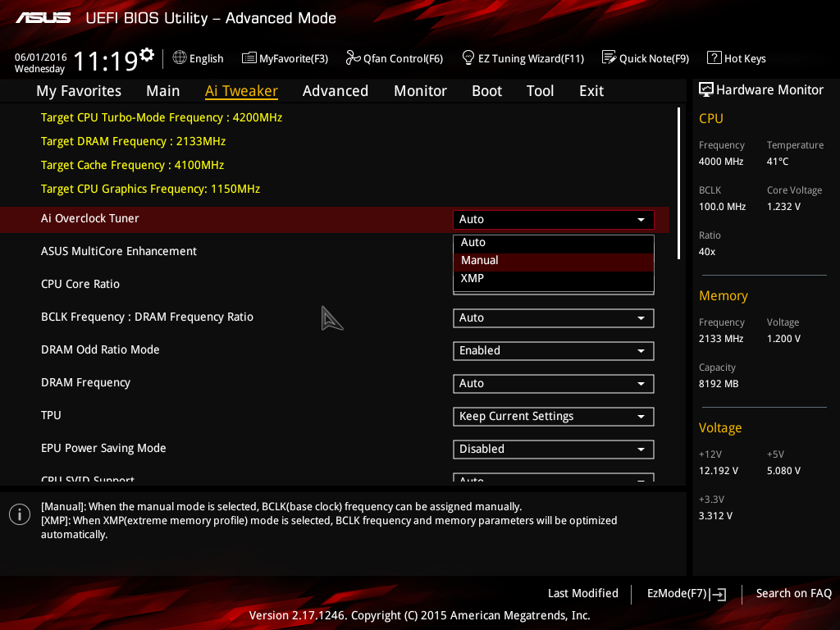Open the TPU Keep Current Settings dropdown
840x630 pixels.
tap(554, 416)
